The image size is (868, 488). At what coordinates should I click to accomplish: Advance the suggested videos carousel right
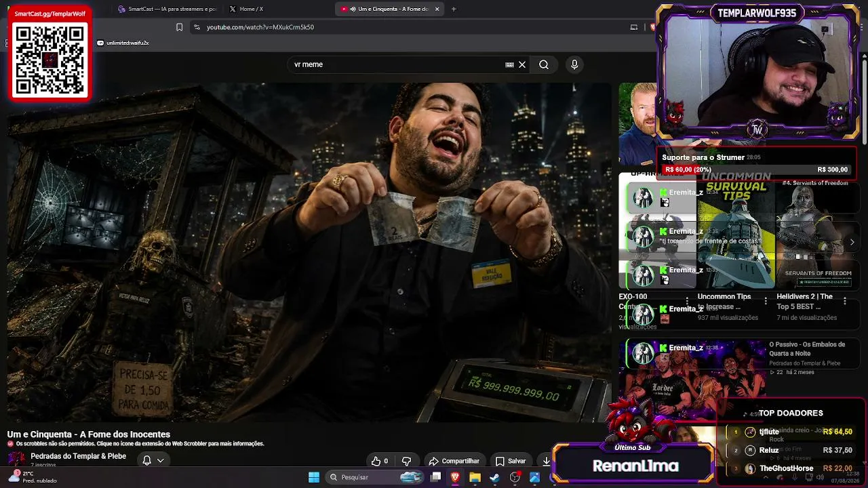[852, 242]
